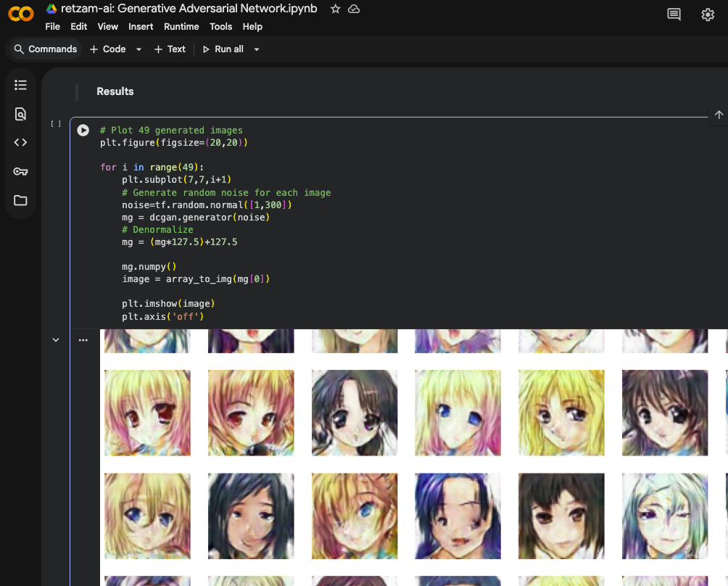The width and height of the screenshot is (728, 586).
Task: Open the comments icon in the header
Action: pos(674,15)
